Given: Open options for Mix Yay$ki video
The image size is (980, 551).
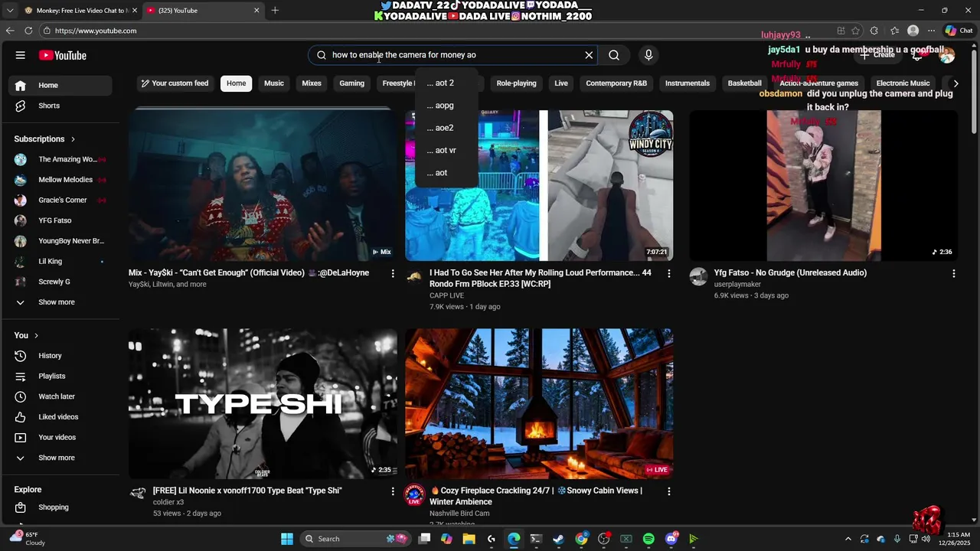Looking at the screenshot, I should [393, 273].
